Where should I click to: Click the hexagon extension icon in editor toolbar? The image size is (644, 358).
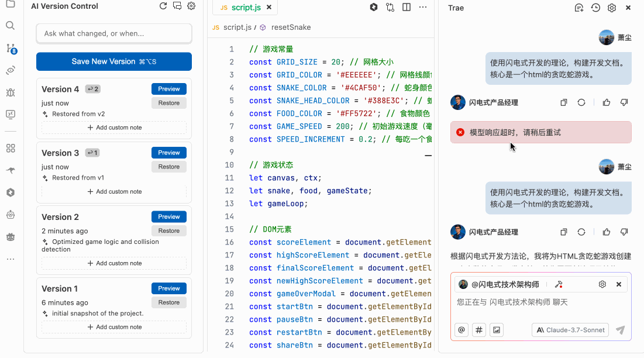tap(374, 7)
